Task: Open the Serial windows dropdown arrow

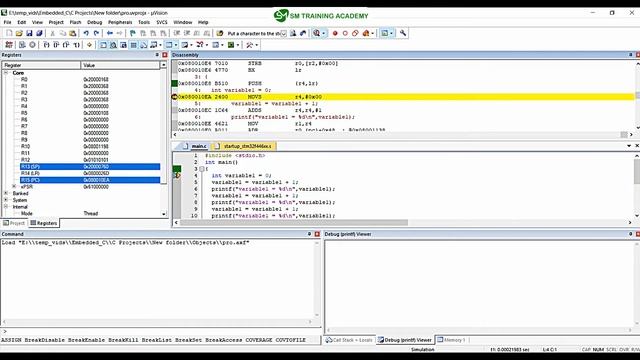Action: pos(191,45)
